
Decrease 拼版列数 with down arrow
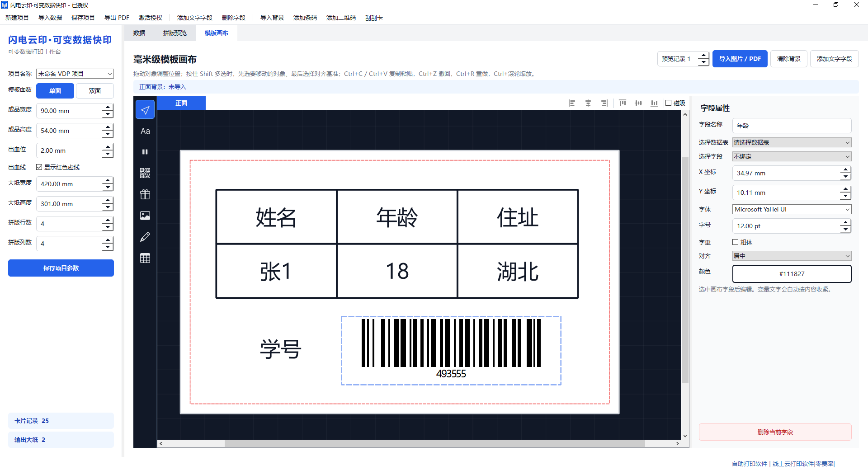point(108,247)
